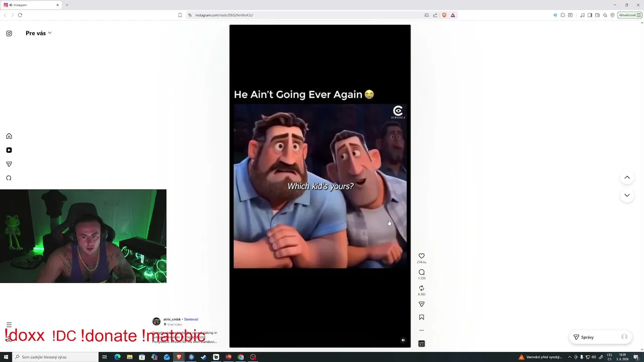The image size is (644, 362).
Task: Open Brave Shields lion icon
Action: tap(444, 15)
